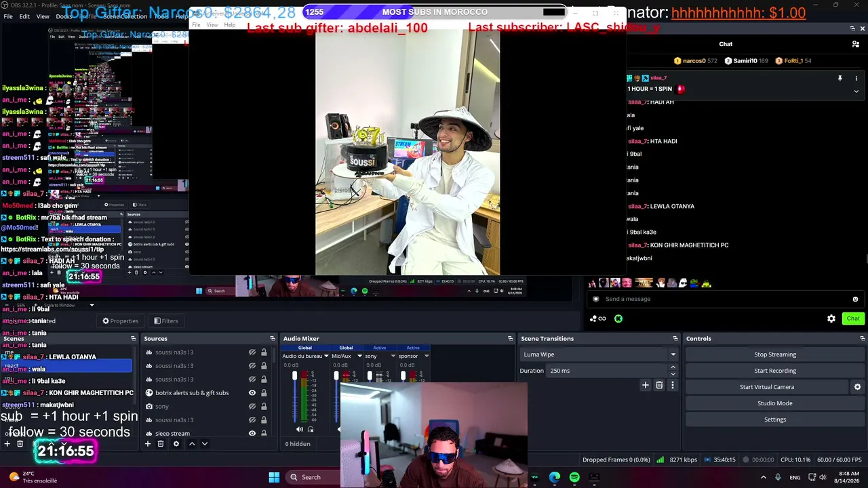Image resolution: width=868 pixels, height=488 pixels.
Task: Open transition options three-dot menu
Action: click(673, 385)
